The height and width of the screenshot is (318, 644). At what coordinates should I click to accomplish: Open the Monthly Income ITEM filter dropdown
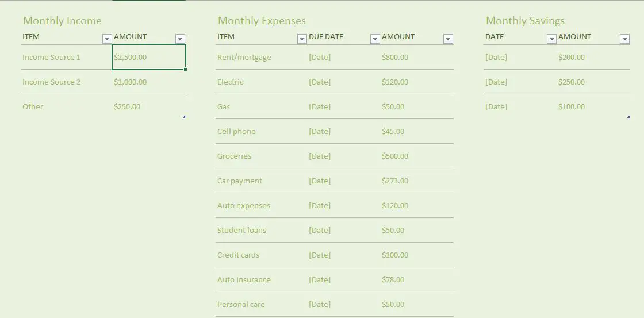pyautogui.click(x=107, y=39)
